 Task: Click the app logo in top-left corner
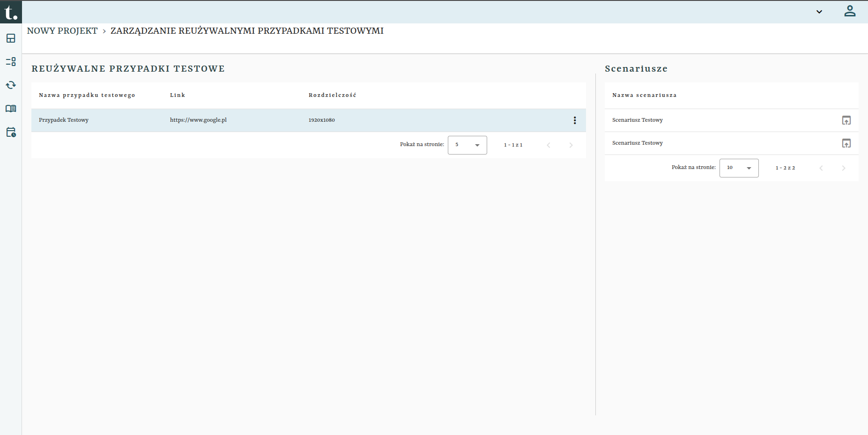(11, 12)
